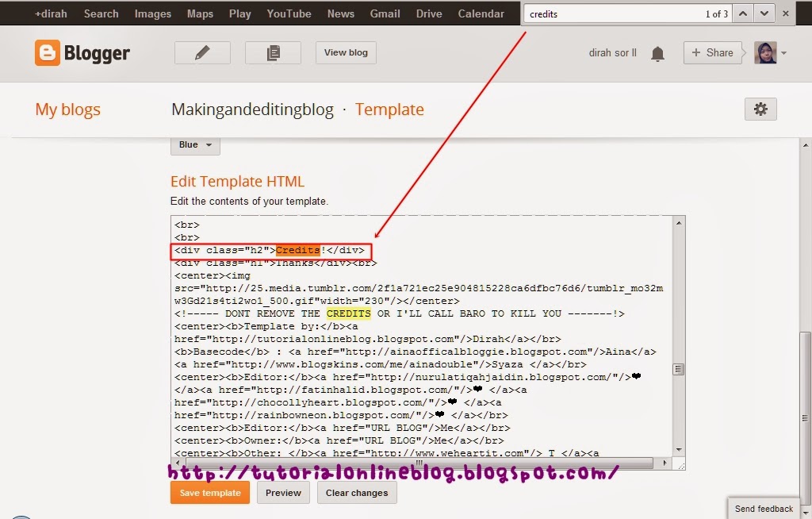Open Drive in Google bar
This screenshot has width=812, height=519.
coord(429,14)
